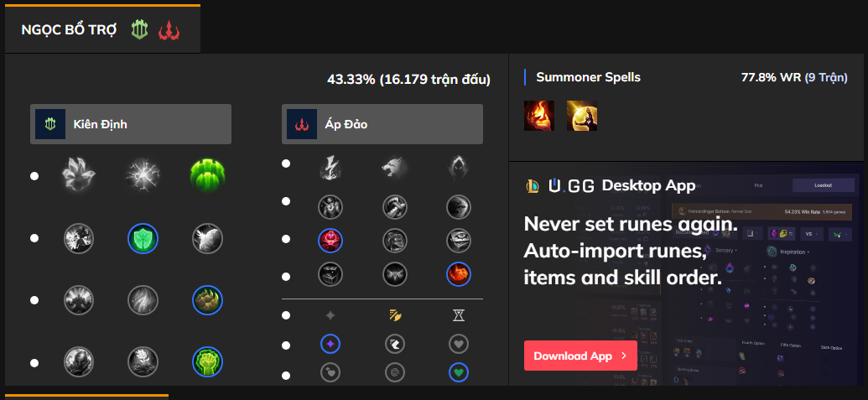Select the Font of Life green shield rune
Image resolution: width=868 pixels, height=400 pixels.
143,238
